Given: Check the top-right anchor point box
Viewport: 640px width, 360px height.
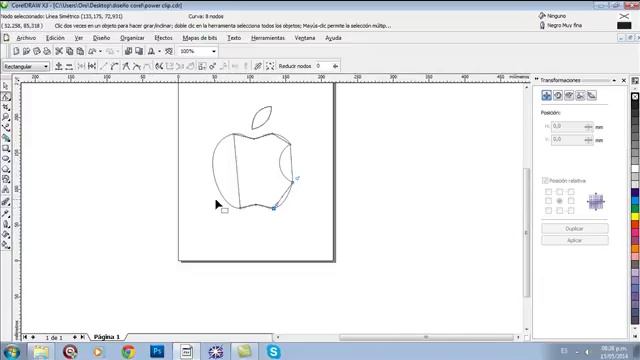Looking at the screenshot, I should 571,192.
